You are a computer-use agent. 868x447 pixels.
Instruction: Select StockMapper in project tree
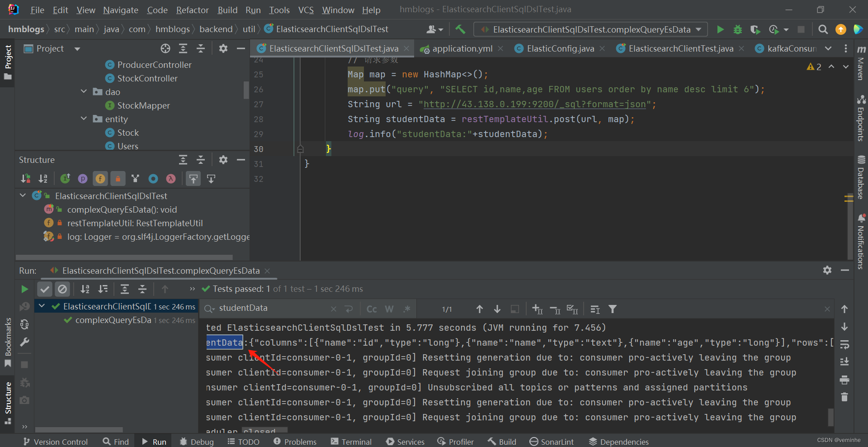143,105
